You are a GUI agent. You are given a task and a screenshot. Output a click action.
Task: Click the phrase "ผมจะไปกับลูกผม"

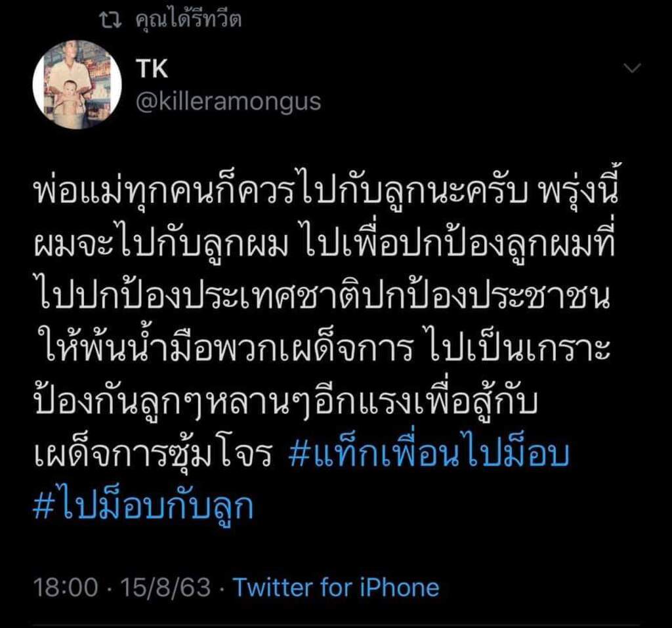[161, 244]
